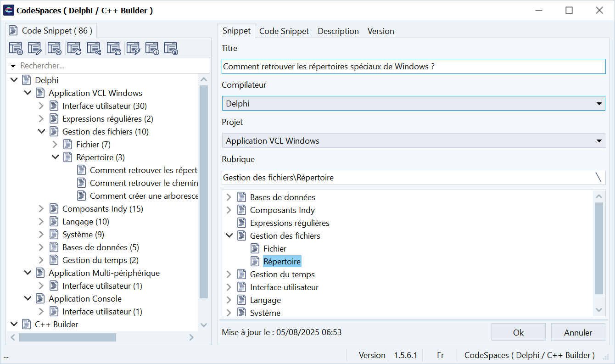Collapse the Répertoire (3) node in left tree
615x364 pixels.
(x=55, y=157)
